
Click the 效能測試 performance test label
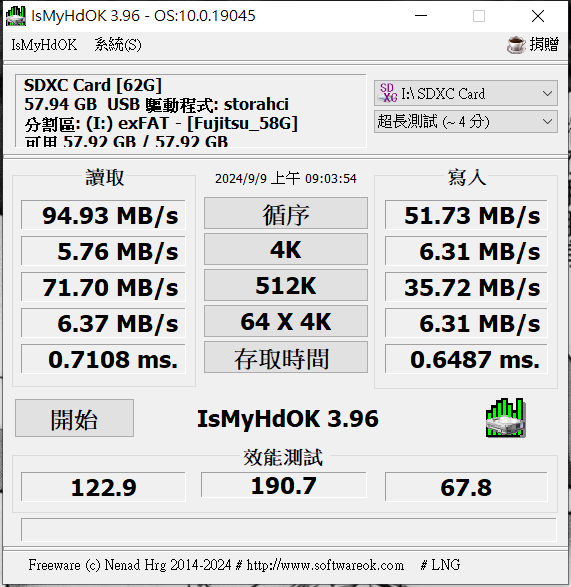pyautogui.click(x=283, y=457)
